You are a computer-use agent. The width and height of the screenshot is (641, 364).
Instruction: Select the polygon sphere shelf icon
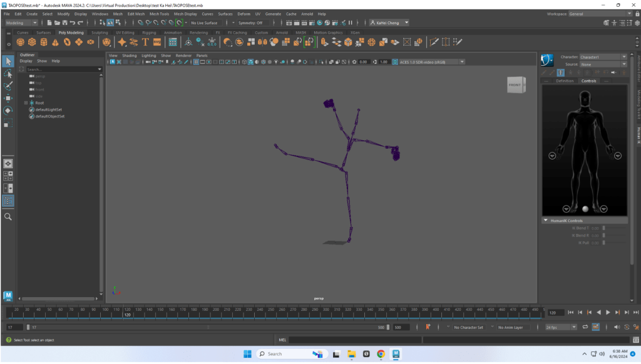21,42
